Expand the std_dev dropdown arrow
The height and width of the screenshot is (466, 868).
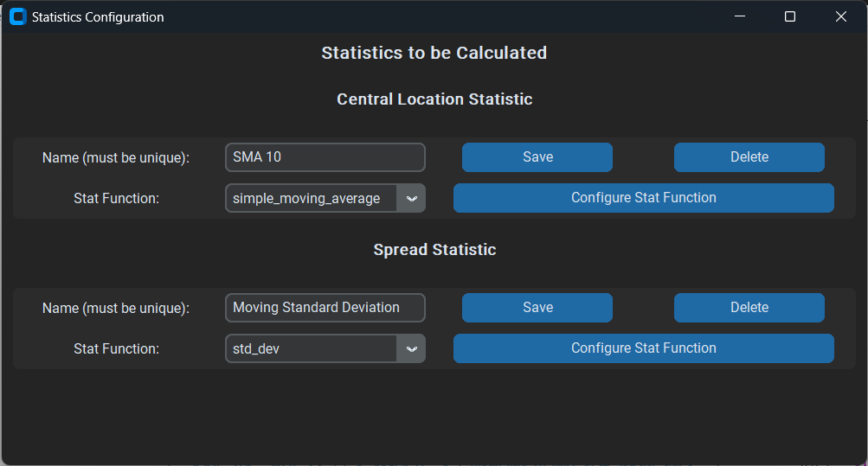[x=411, y=348]
